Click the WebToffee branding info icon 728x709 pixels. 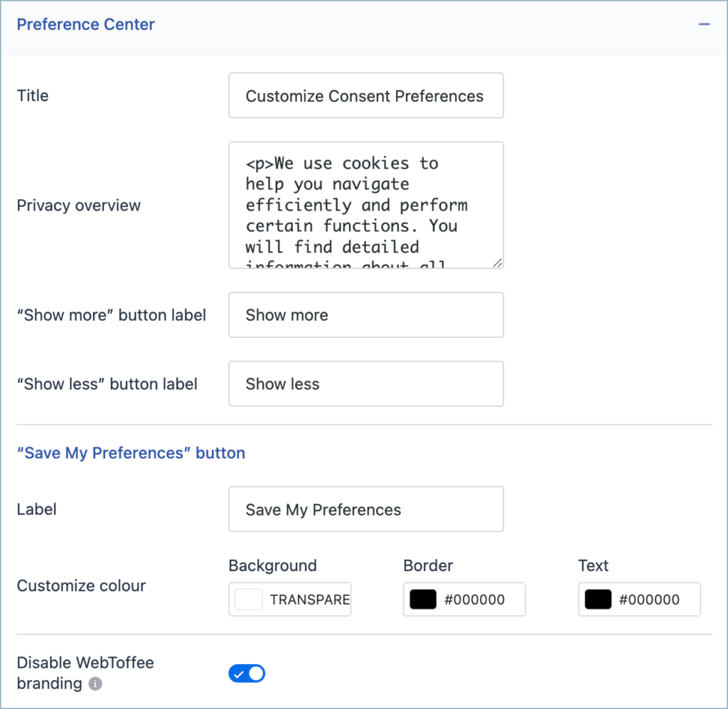[x=95, y=684]
